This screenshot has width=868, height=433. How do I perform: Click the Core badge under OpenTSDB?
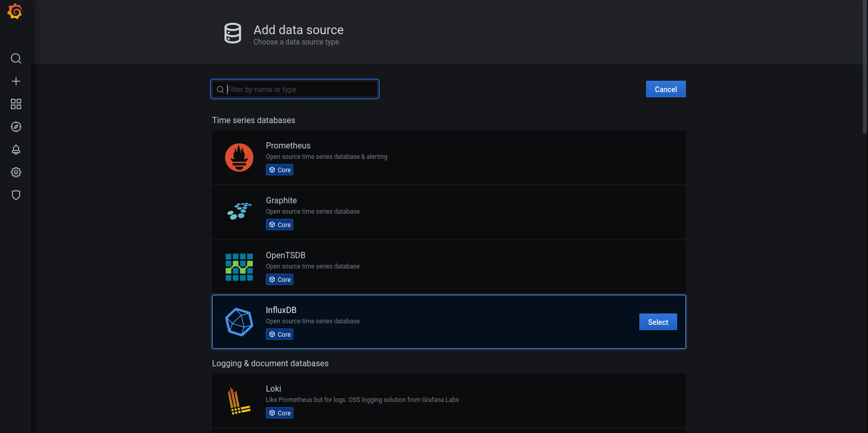pyautogui.click(x=279, y=279)
